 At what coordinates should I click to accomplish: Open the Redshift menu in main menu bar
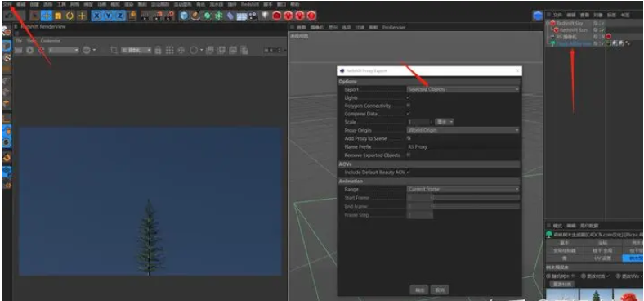point(250,4)
